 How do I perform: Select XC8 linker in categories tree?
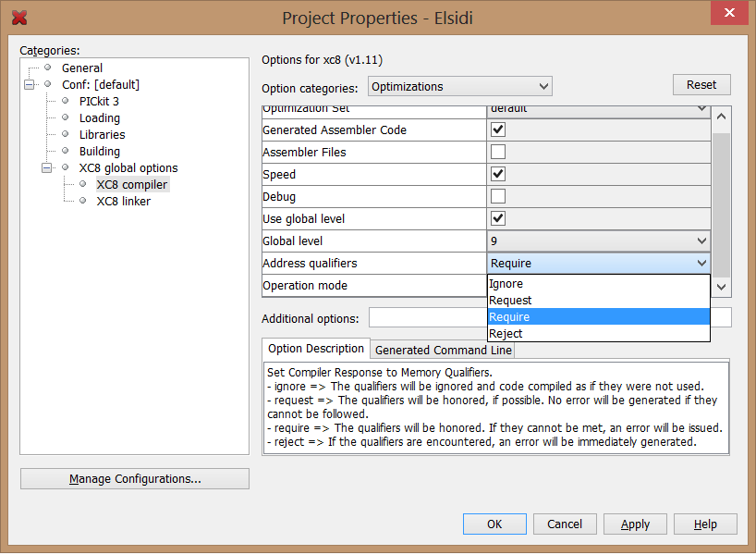[123, 201]
